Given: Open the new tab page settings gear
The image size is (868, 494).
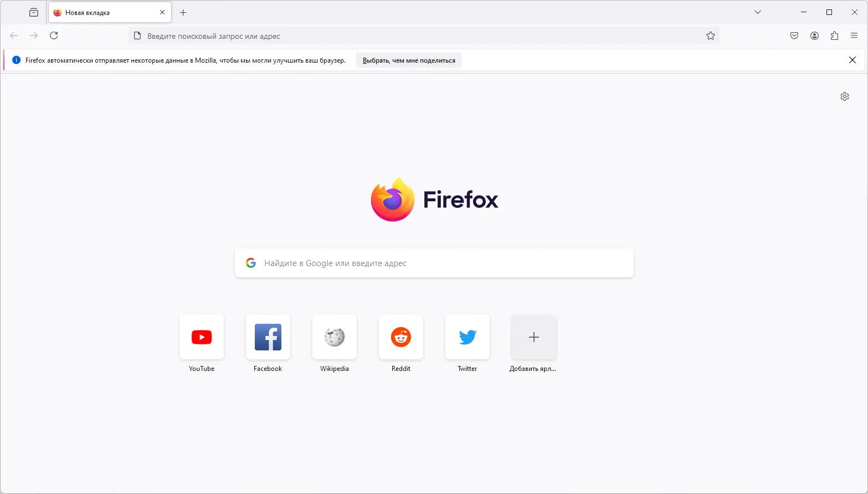Looking at the screenshot, I should point(844,96).
